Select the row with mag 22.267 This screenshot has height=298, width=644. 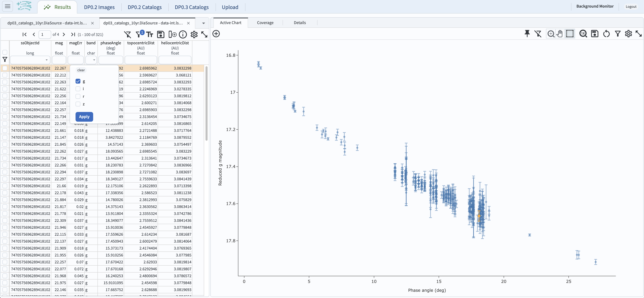[5, 68]
